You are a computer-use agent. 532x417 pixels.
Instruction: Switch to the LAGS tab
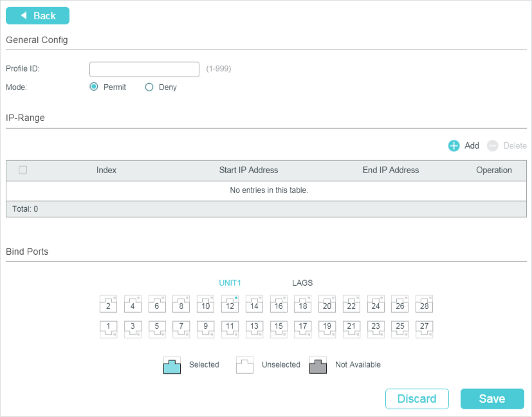[302, 283]
